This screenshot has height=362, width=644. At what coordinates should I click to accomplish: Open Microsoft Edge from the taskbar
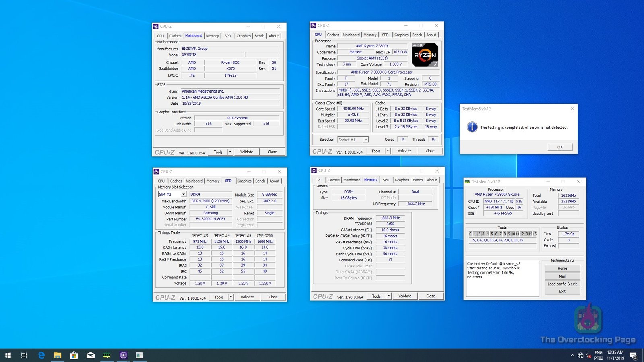41,355
